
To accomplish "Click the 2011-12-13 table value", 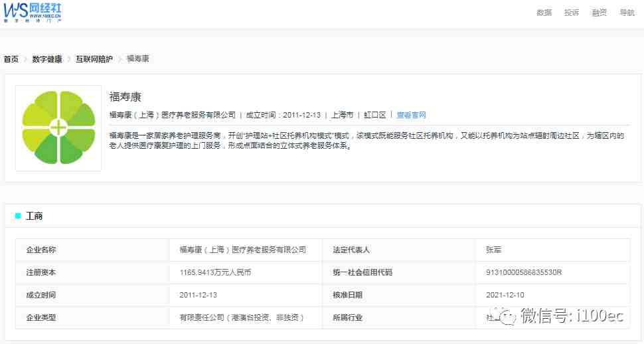I will tap(198, 295).
